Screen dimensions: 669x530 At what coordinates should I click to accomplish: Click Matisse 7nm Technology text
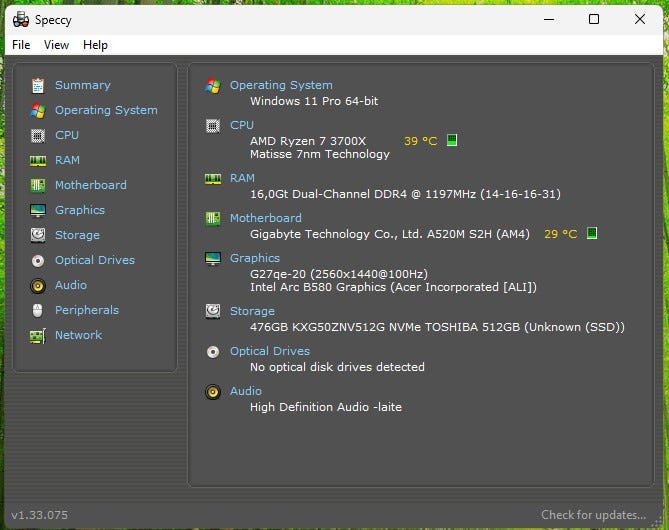click(320, 154)
